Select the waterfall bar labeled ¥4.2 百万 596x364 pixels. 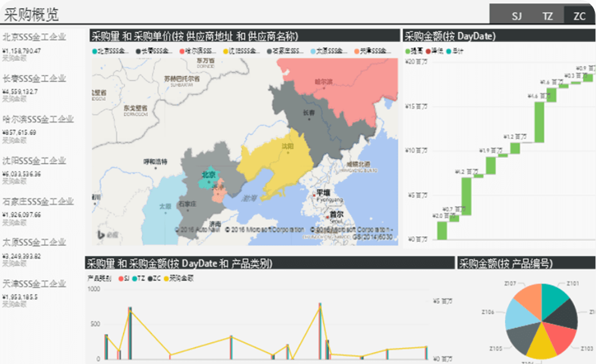(466, 197)
